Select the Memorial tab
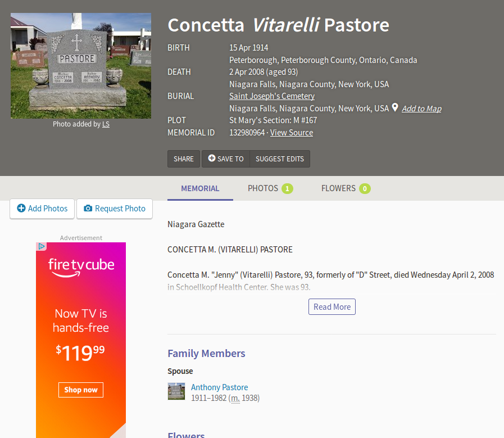Image resolution: width=504 pixels, height=438 pixels. pyautogui.click(x=200, y=188)
